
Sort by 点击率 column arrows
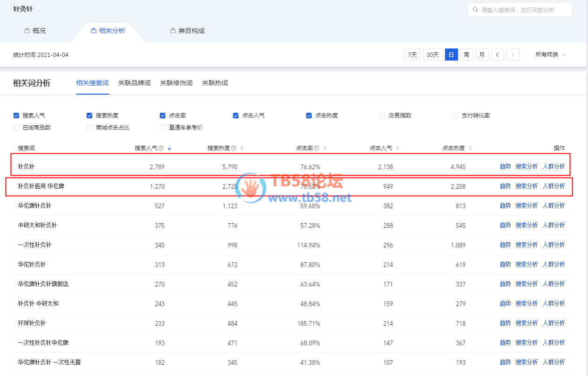point(325,148)
